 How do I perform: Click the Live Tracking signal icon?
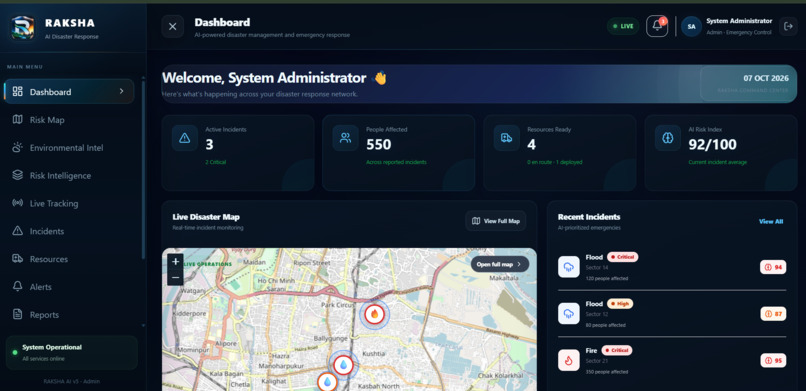pyautogui.click(x=17, y=203)
